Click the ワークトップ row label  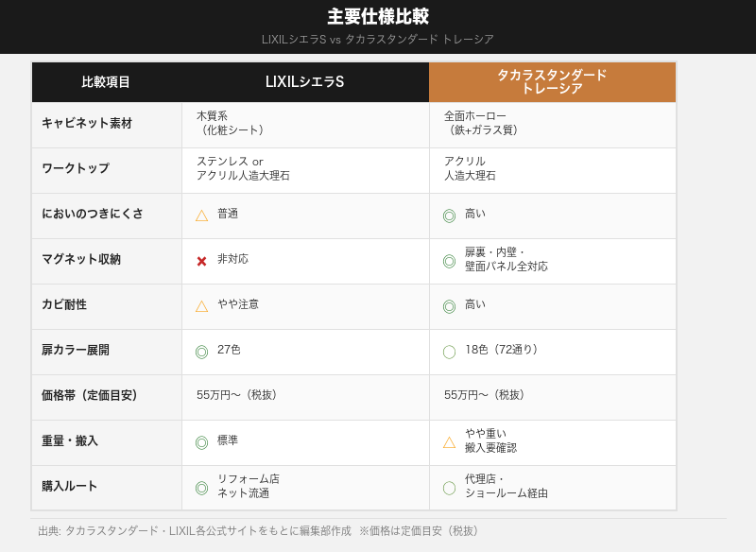pyautogui.click(x=76, y=169)
